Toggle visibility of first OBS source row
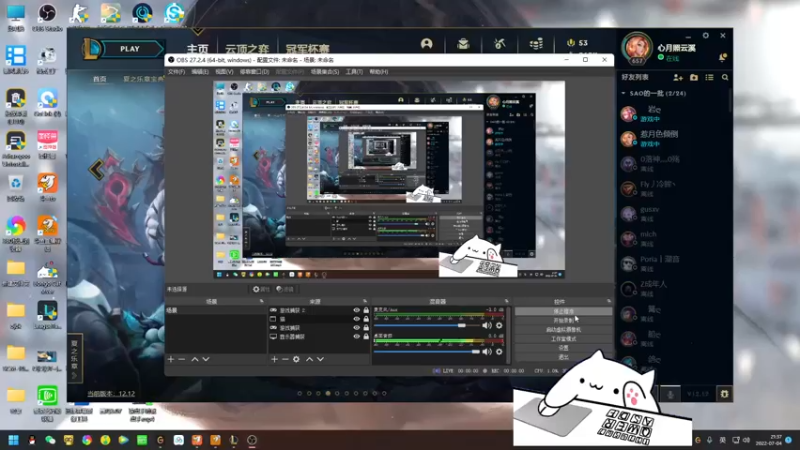The image size is (800, 450). click(357, 310)
